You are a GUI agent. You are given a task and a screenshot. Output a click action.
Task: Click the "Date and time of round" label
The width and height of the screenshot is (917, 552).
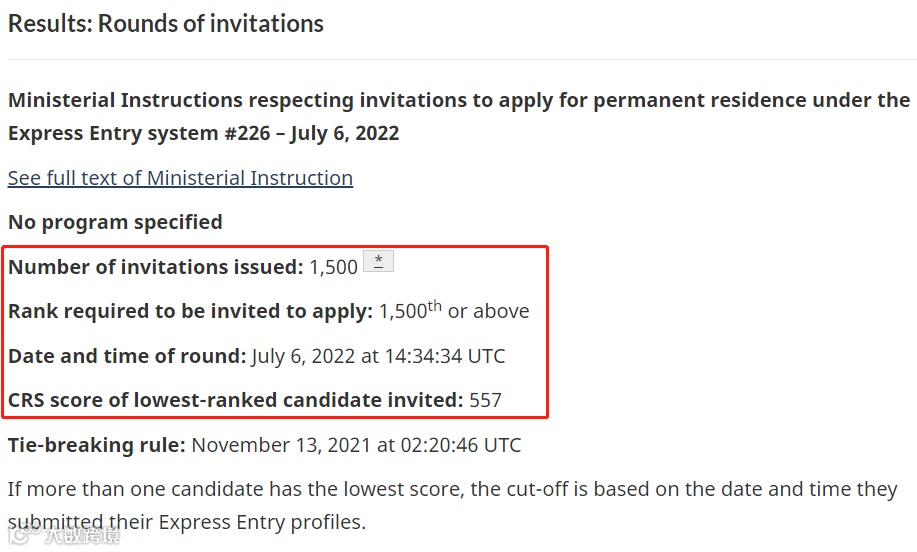[127, 356]
